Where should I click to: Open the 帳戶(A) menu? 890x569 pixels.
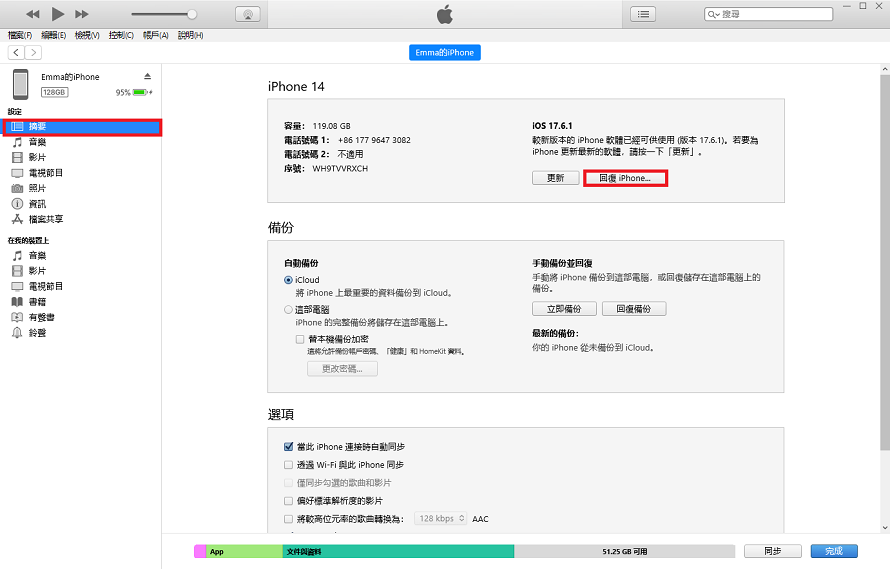tap(156, 35)
